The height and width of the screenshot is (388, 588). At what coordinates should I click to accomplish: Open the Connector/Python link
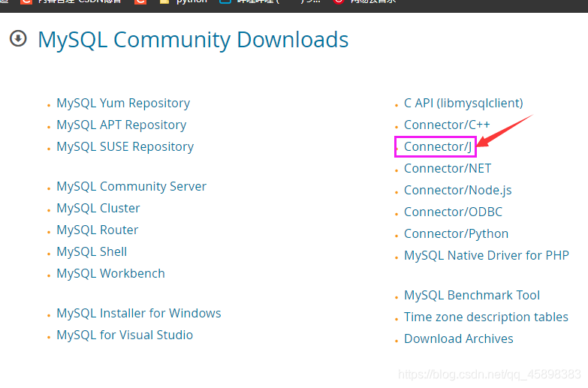pos(456,233)
